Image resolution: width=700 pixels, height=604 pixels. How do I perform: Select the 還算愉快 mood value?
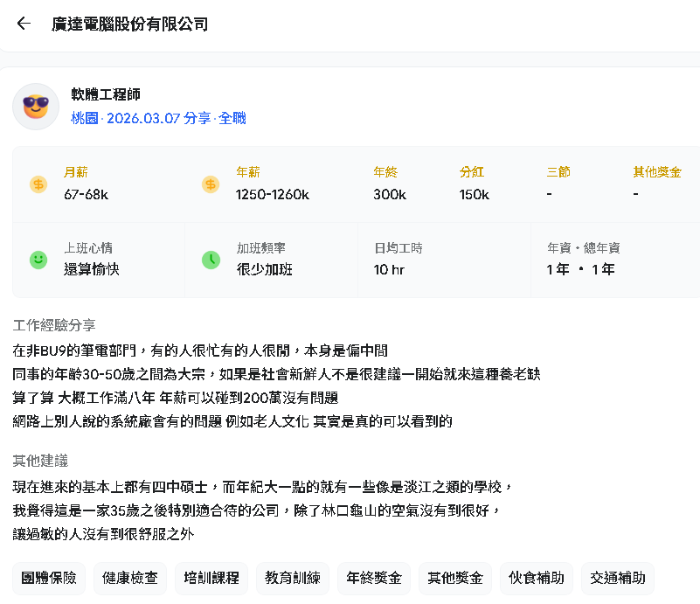(x=92, y=269)
